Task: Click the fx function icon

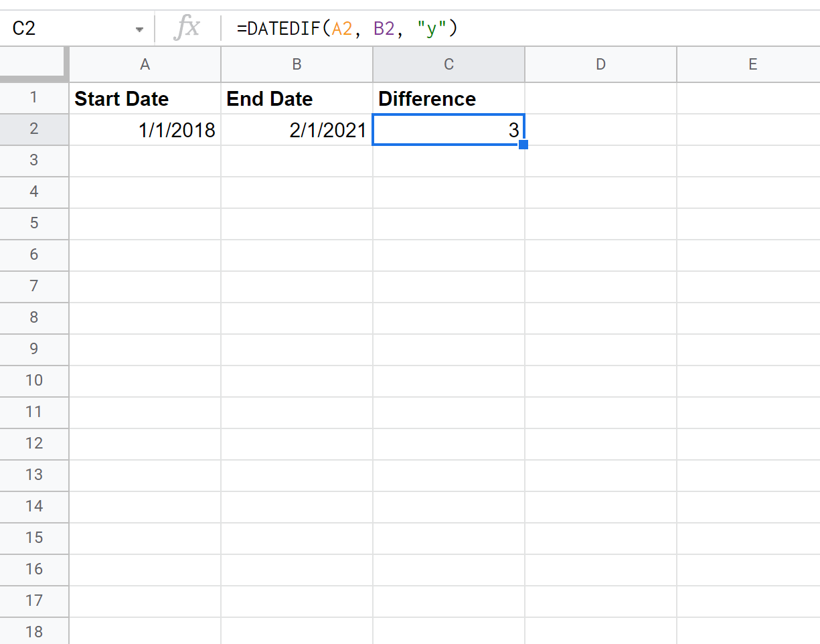Action: (x=187, y=29)
